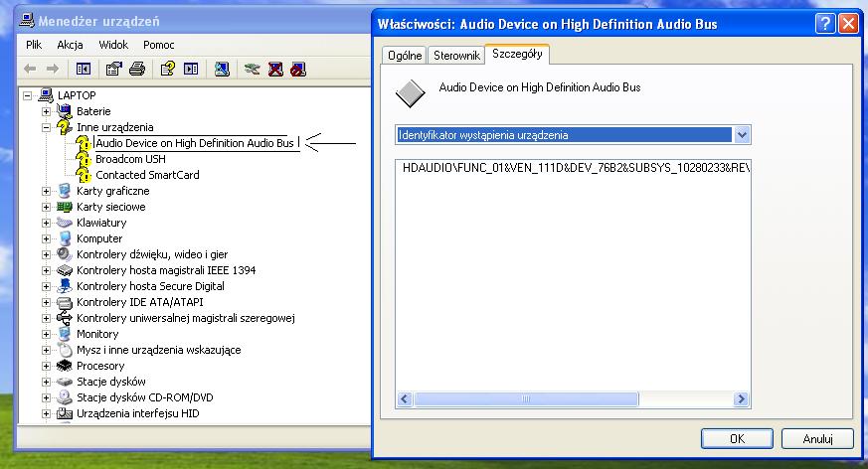The width and height of the screenshot is (868, 469).
Task: Click the Karty sieciowe network card icon
Action: (x=65, y=207)
